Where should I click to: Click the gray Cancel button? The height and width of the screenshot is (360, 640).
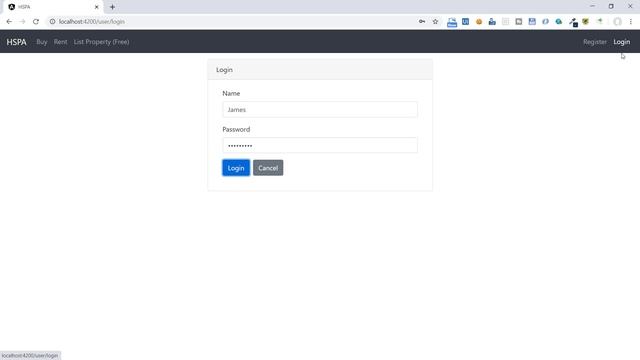[x=268, y=168]
